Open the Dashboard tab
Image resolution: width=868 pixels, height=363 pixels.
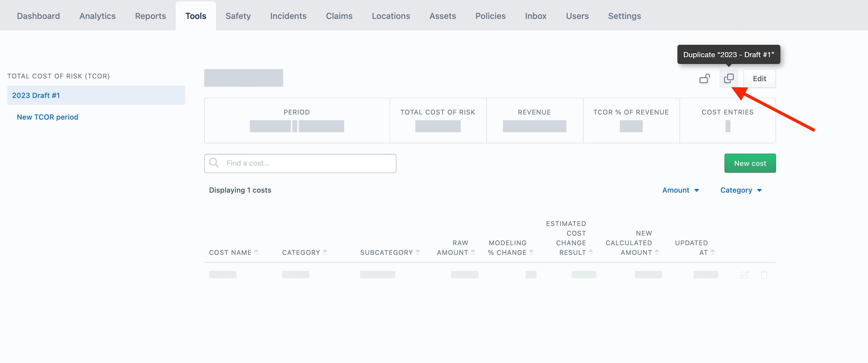click(x=38, y=16)
